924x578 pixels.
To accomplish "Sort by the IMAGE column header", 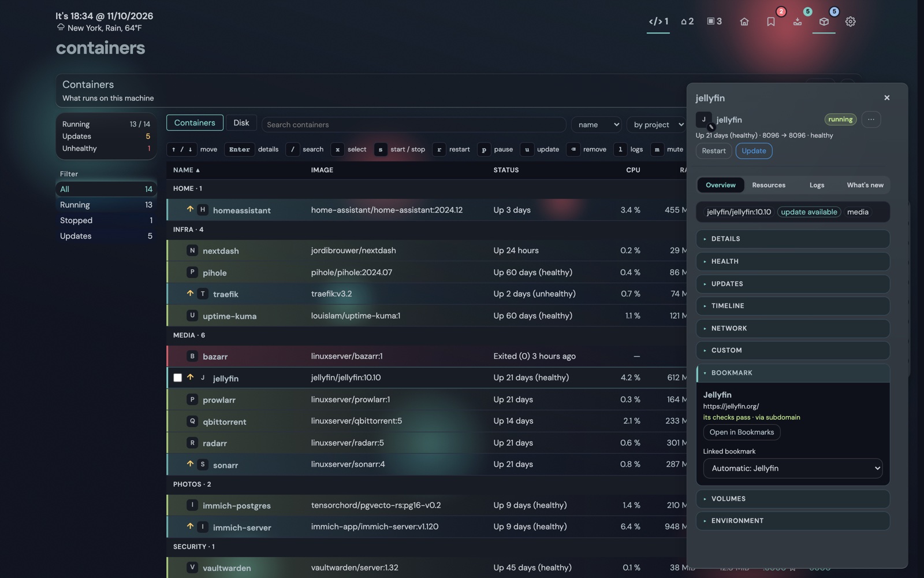I will [322, 170].
